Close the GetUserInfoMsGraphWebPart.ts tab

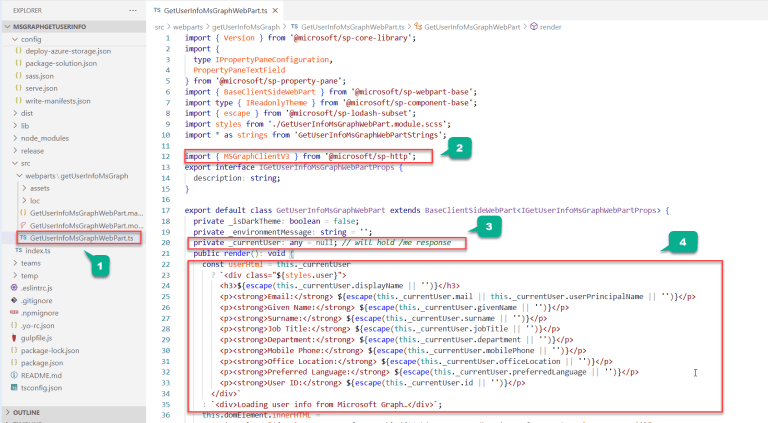pyautogui.click(x=275, y=10)
